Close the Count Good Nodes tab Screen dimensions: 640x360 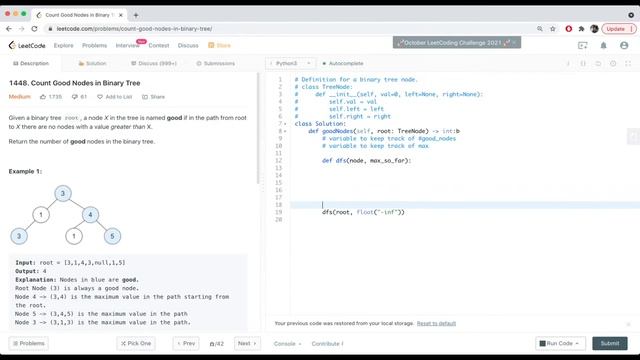click(120, 15)
